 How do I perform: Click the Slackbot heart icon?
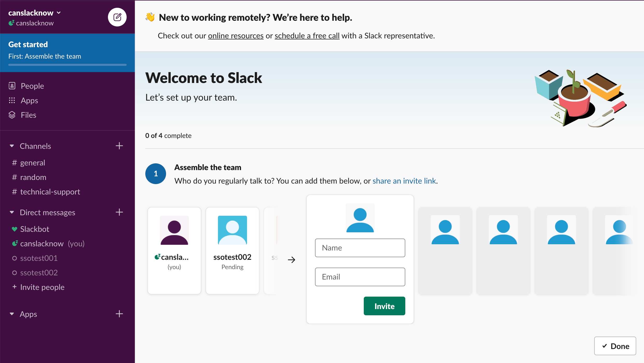pos(15,229)
